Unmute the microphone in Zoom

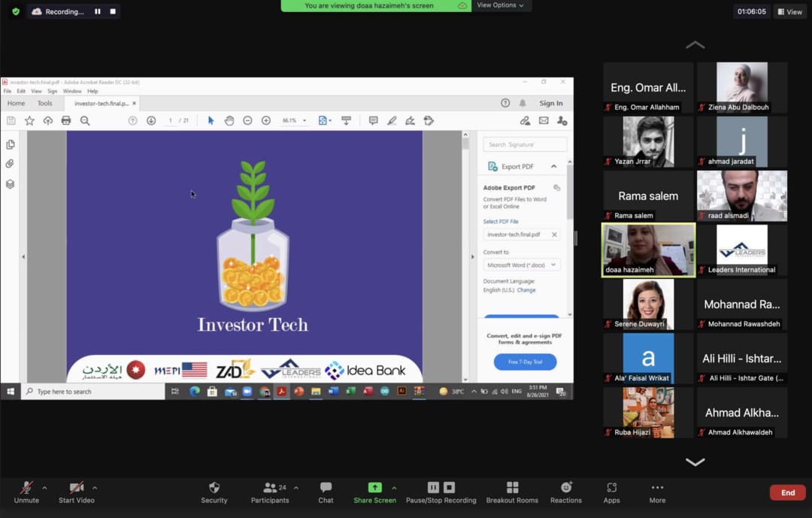pyautogui.click(x=26, y=492)
